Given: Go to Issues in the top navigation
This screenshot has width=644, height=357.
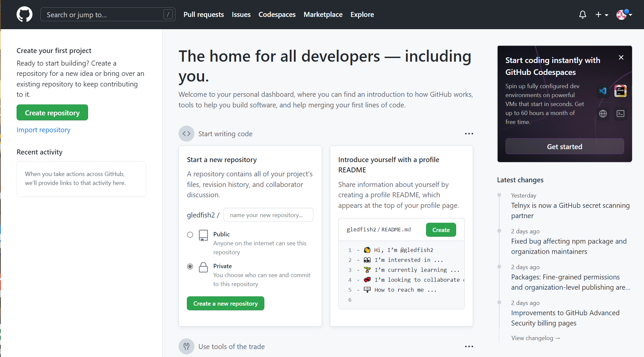Looking at the screenshot, I should click(241, 15).
